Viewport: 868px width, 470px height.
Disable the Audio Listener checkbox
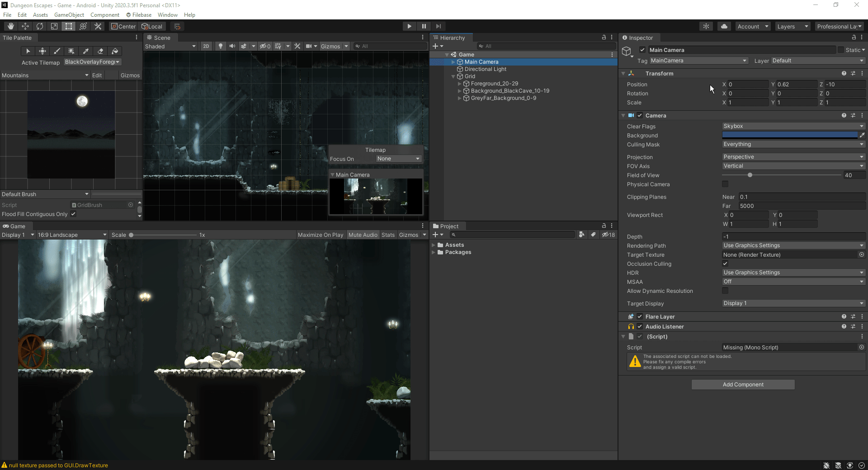[x=640, y=326]
